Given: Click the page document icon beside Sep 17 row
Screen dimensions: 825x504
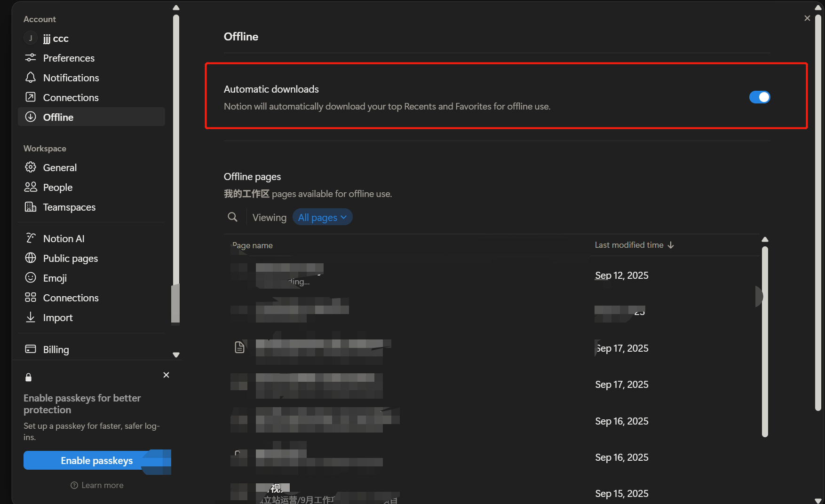Looking at the screenshot, I should (239, 347).
